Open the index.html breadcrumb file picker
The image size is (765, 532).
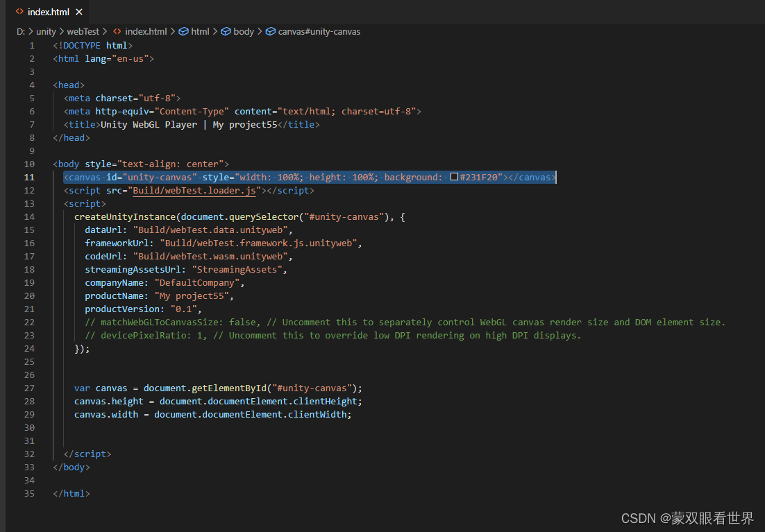coord(146,31)
